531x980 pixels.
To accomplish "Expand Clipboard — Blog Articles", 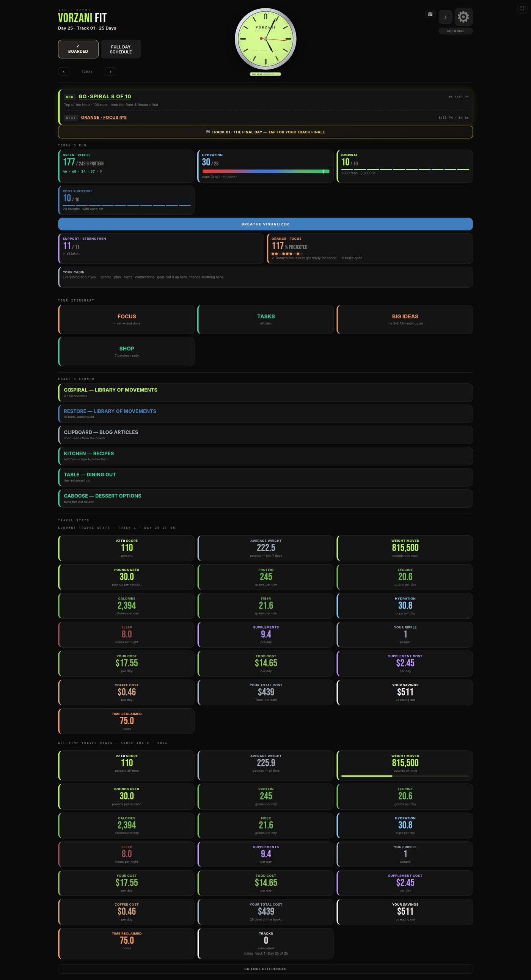I will (265, 435).
